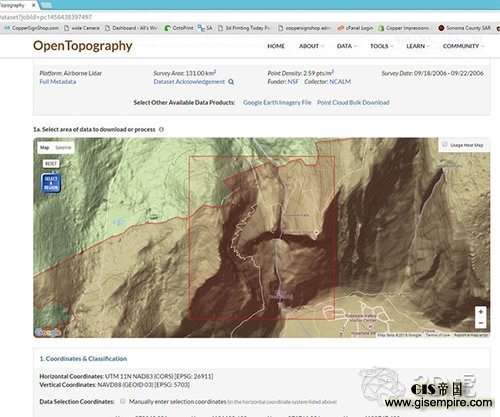Click the Select a Region map button

51,183
